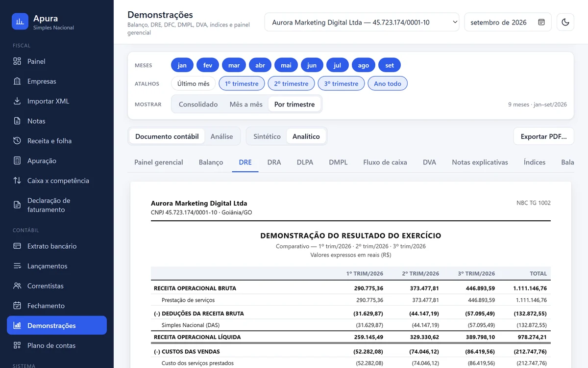Select the 2º trimestre shortcut
This screenshot has width=588, height=368.
click(x=292, y=83)
